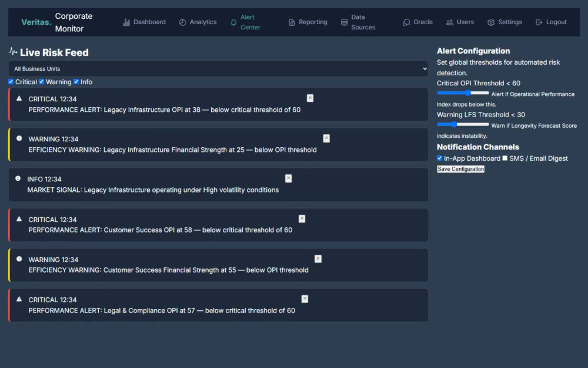Click the Logout link
Viewport: 588px width, 368px height.
pos(552,22)
